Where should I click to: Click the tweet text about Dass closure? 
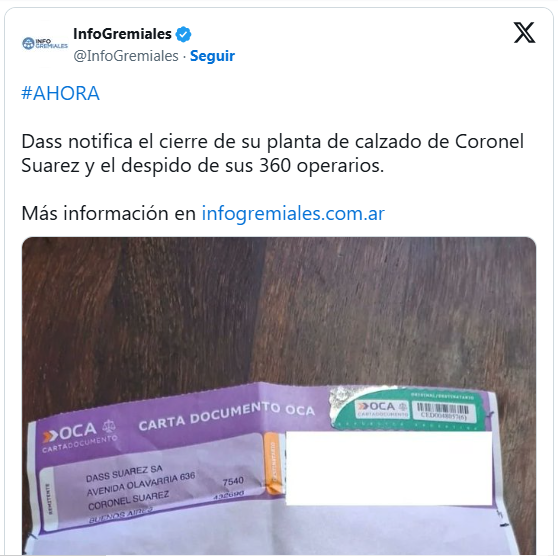pos(272,153)
